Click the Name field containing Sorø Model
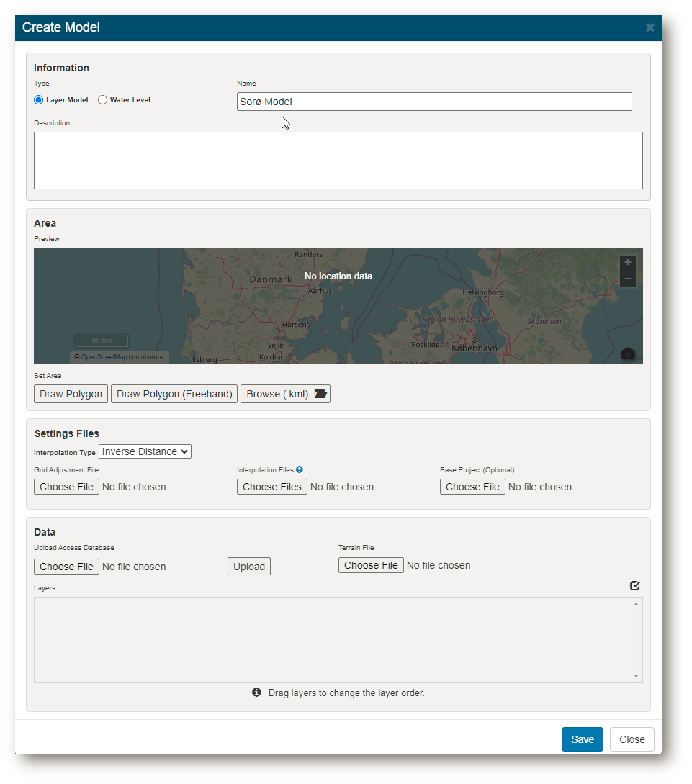The image size is (692, 784). pos(434,102)
